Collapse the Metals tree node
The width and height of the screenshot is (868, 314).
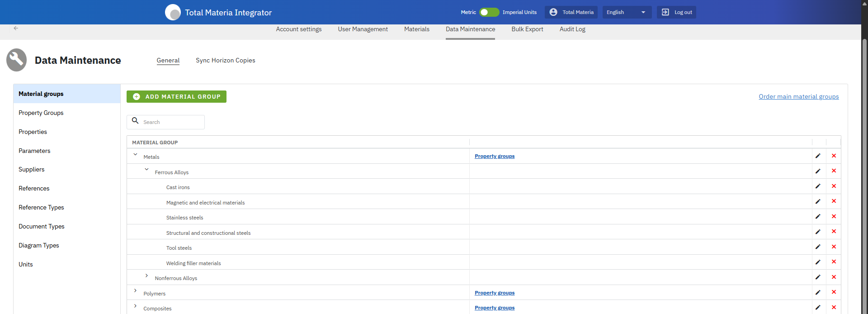pyautogui.click(x=135, y=155)
